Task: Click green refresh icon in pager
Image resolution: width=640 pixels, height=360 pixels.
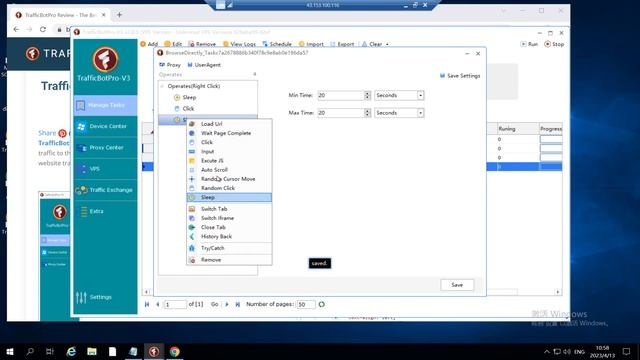Action: tap(322, 304)
